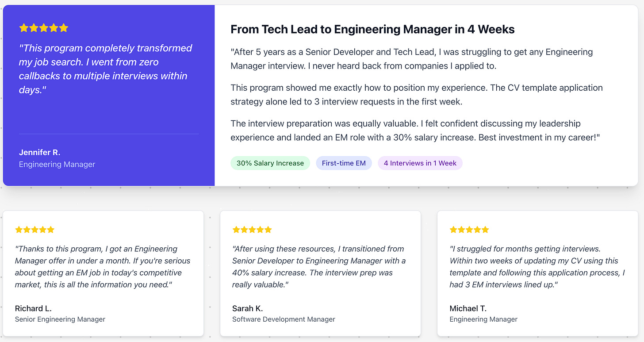Click the "Software Development Manager" job title

coord(284,319)
